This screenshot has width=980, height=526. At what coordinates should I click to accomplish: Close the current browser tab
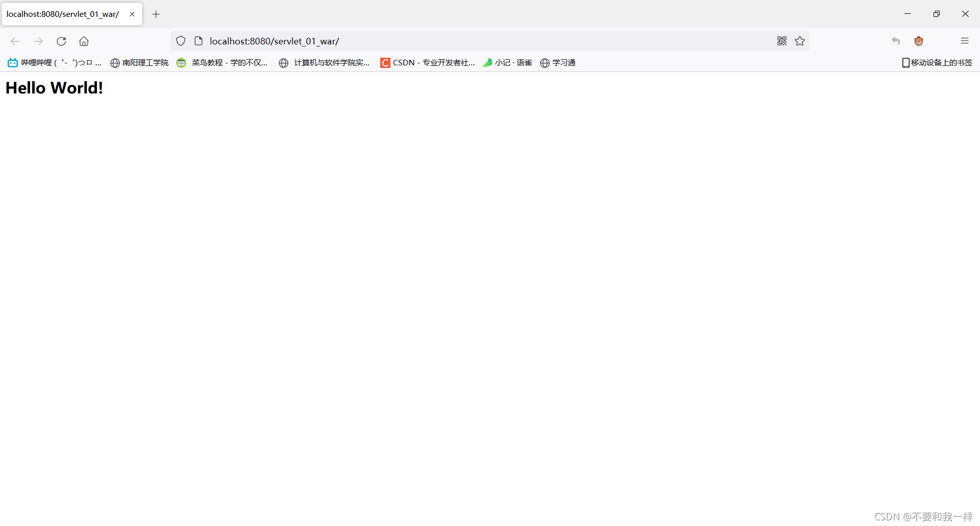pos(132,14)
